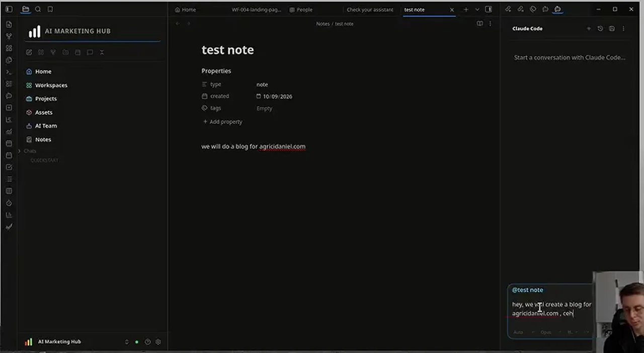Open the file explorer folder icon

26,9
